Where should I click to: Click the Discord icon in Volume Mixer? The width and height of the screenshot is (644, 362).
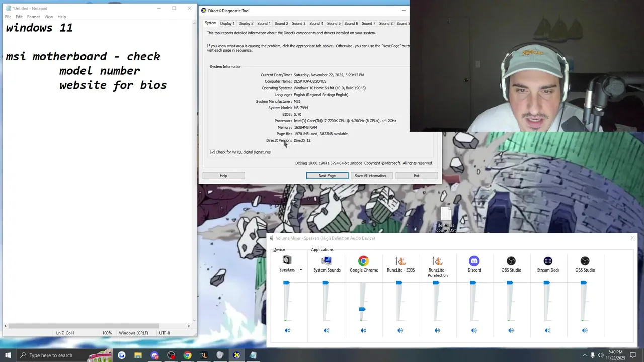[x=474, y=261]
